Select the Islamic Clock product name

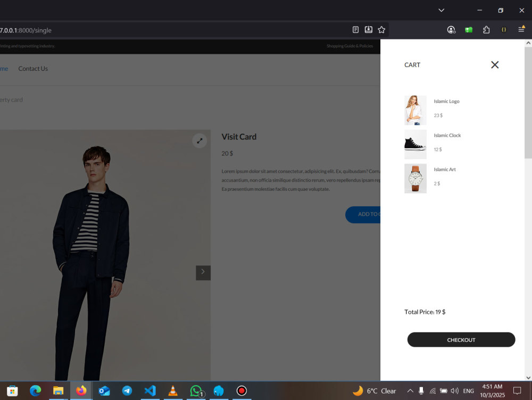447,135
